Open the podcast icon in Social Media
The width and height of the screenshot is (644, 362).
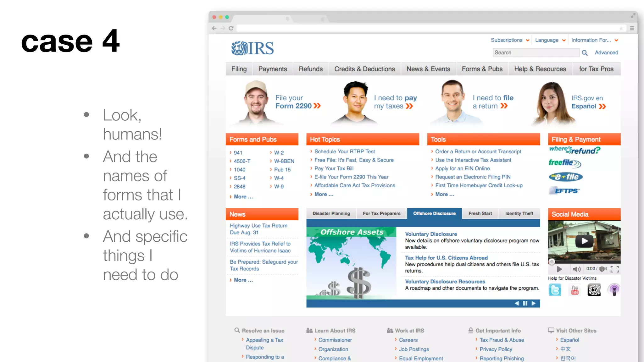tap(614, 289)
